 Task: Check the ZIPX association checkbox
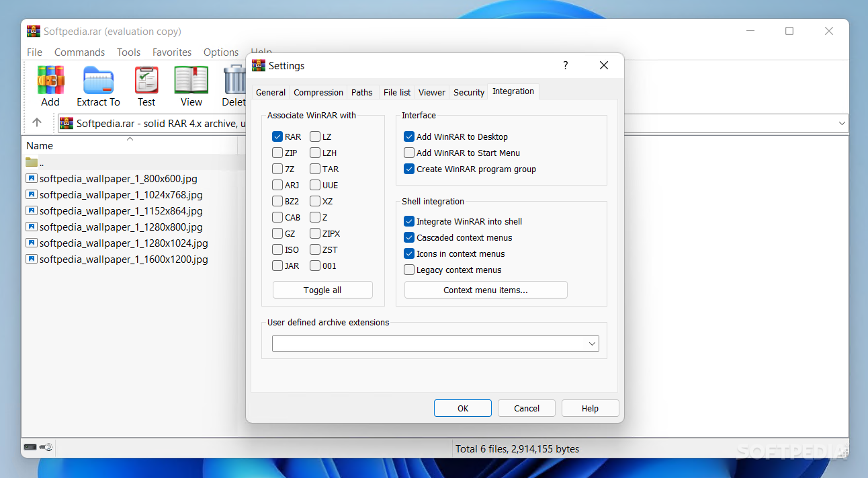point(315,233)
